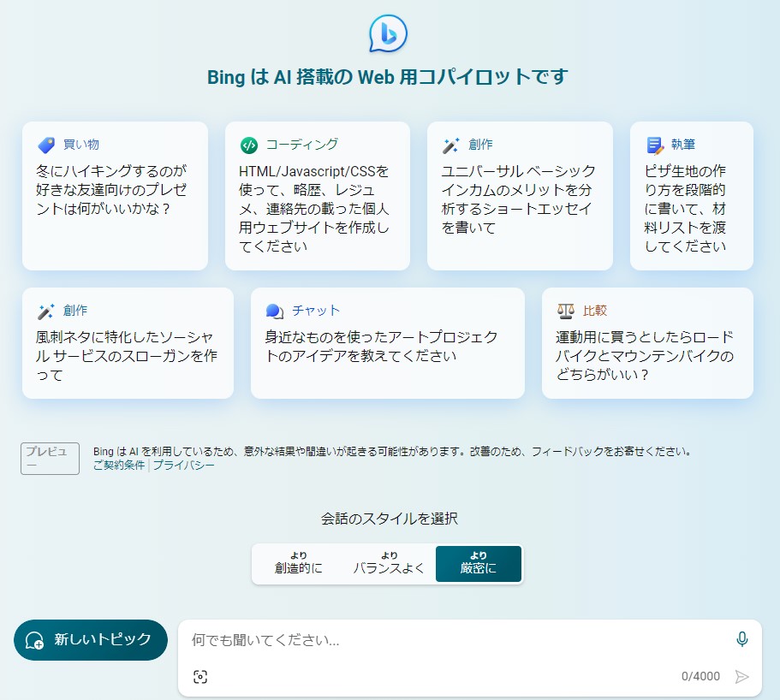
Task: Click the scales icon on 比較 card
Action: pyautogui.click(x=565, y=311)
